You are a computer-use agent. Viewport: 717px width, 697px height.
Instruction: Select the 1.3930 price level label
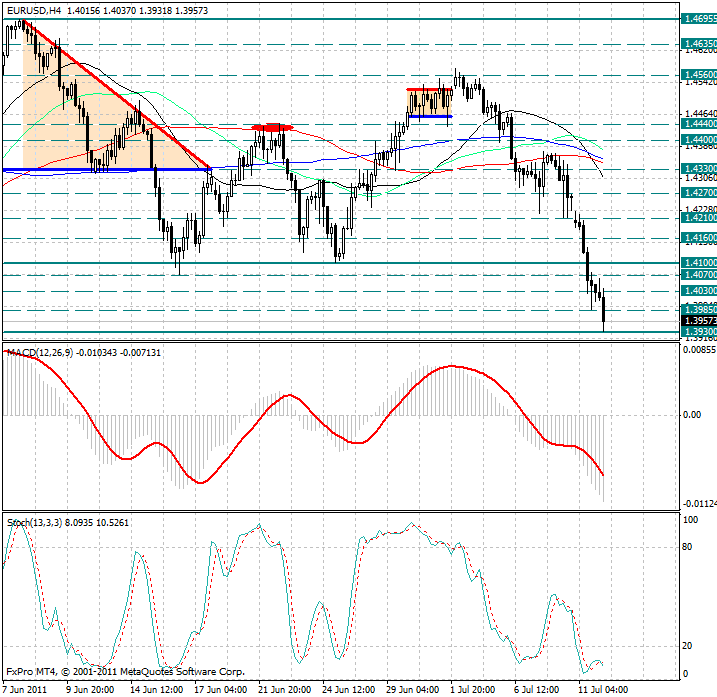698,331
